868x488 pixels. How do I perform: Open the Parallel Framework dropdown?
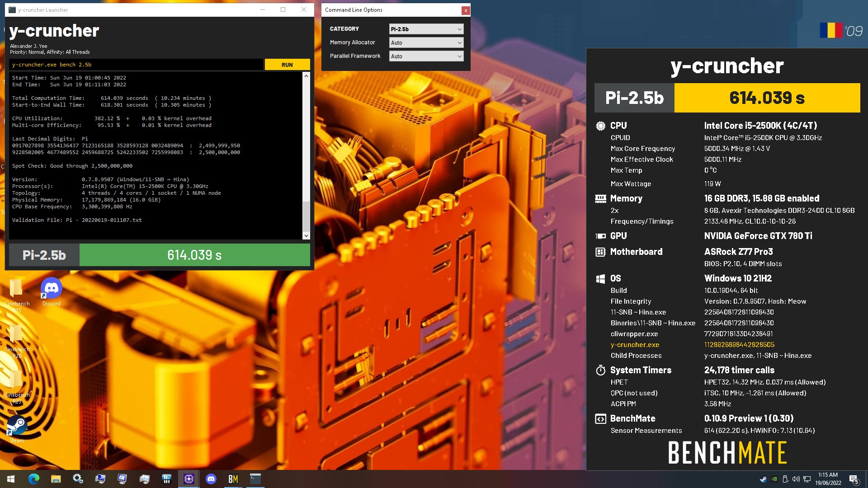pos(426,56)
